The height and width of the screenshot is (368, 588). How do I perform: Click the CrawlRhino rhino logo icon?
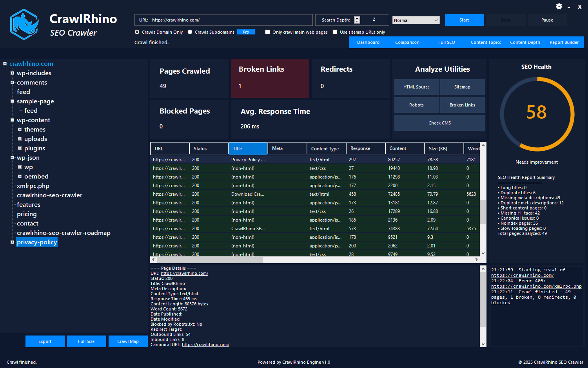(x=24, y=25)
